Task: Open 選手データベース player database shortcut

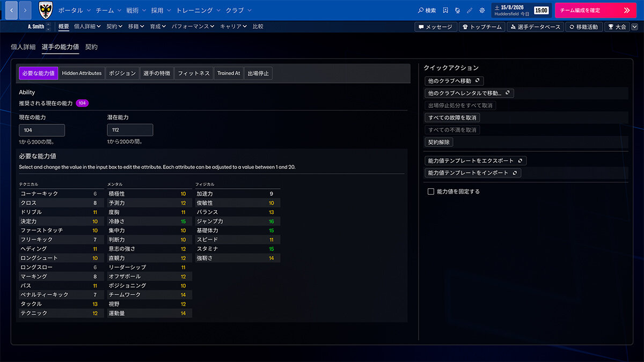Action: click(535, 27)
